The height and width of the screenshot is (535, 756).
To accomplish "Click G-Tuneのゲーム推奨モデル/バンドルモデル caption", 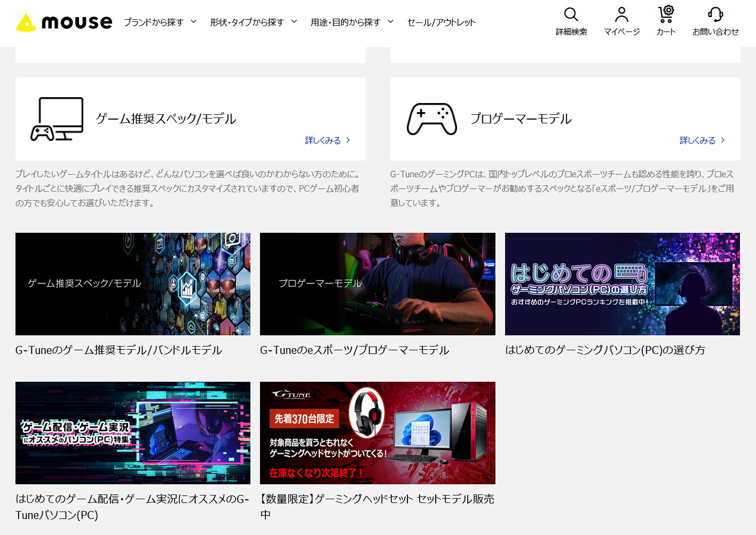I will (119, 350).
